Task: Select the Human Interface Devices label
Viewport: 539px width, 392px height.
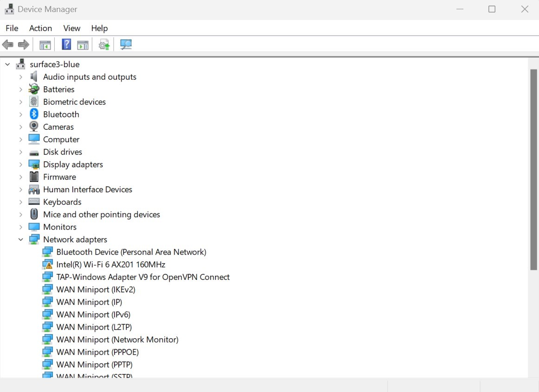Action: click(88, 190)
